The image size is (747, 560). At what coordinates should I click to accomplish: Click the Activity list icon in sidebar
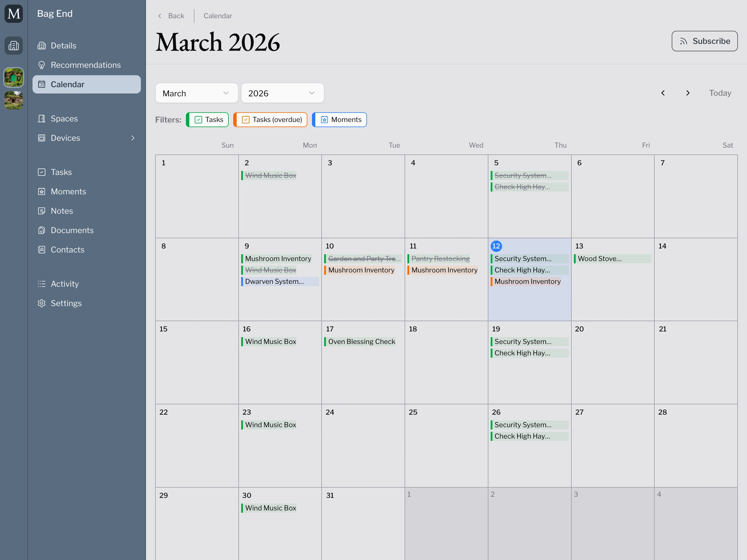[x=42, y=284]
